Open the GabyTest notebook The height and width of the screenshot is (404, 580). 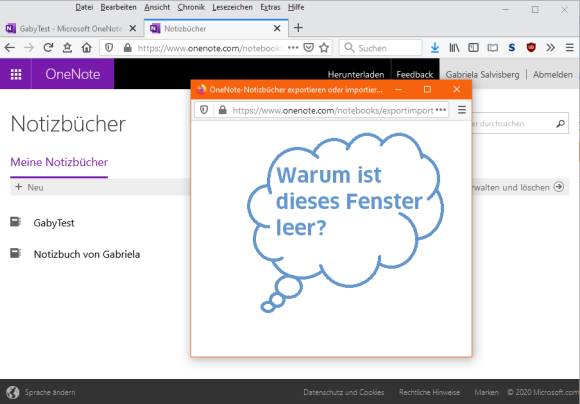click(x=54, y=223)
